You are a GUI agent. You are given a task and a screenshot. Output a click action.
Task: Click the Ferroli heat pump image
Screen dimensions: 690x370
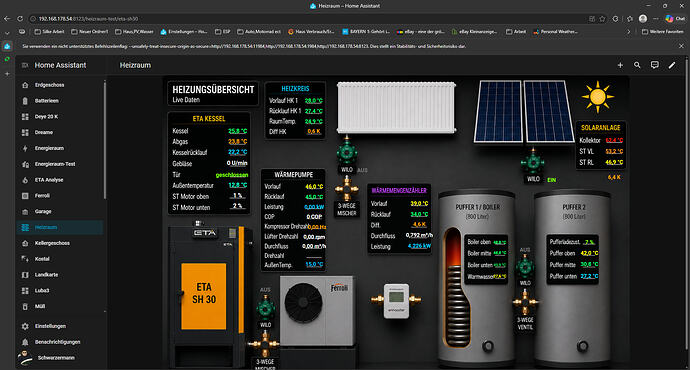click(317, 310)
